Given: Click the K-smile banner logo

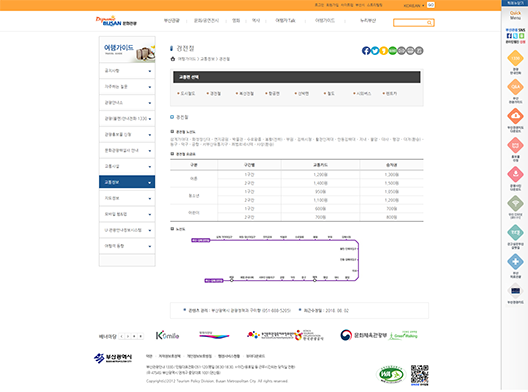Looking at the screenshot, I should 167,335.
